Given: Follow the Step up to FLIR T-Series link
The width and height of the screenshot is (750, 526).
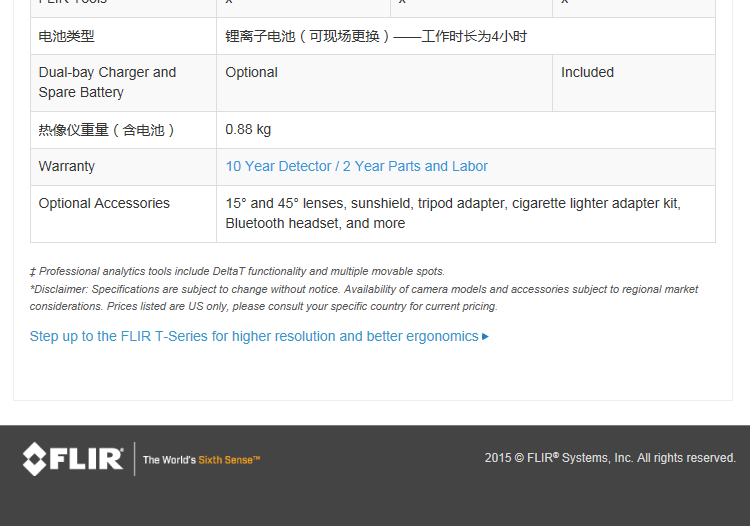Looking at the screenshot, I should (x=254, y=337).
